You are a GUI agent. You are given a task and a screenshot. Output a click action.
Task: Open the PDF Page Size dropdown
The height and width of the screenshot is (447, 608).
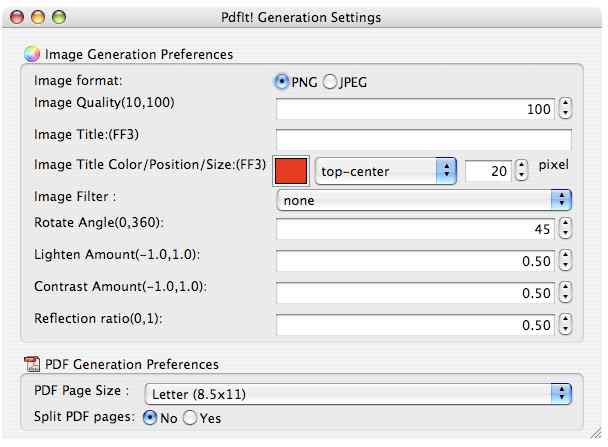coord(358,393)
